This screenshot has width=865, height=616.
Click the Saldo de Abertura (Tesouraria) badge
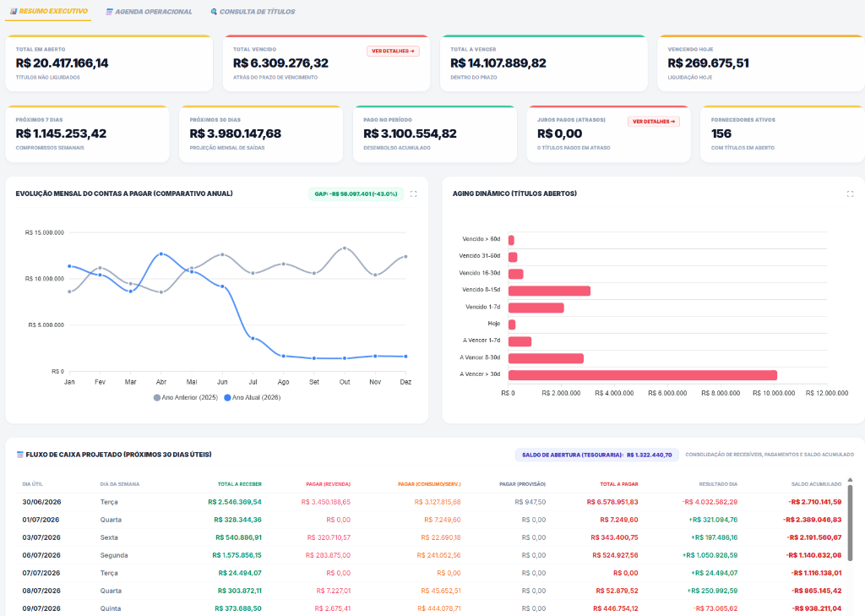pyautogui.click(x=597, y=455)
